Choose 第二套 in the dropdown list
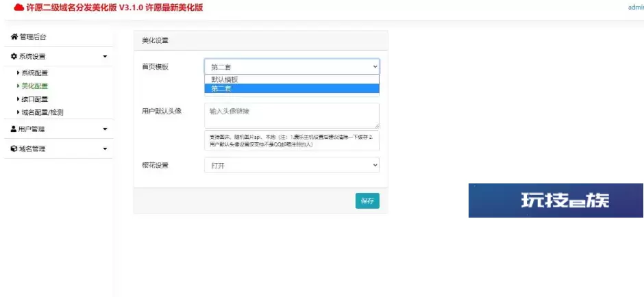 pos(292,88)
